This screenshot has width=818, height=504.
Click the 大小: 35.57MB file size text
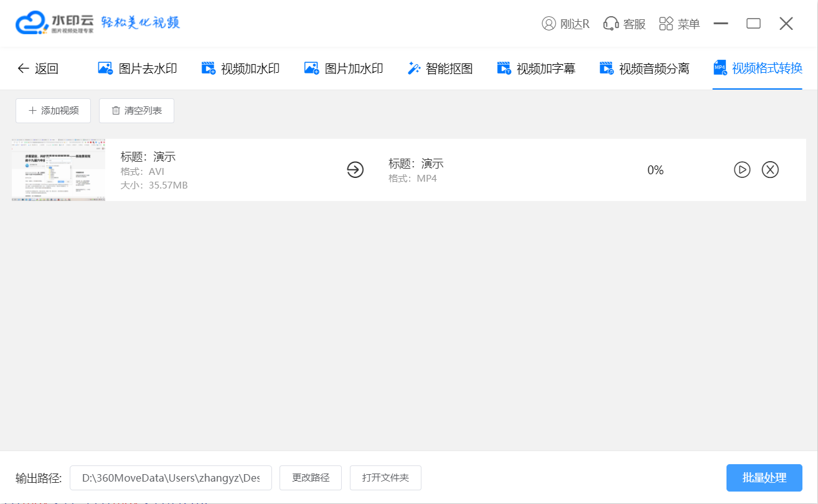[154, 185]
